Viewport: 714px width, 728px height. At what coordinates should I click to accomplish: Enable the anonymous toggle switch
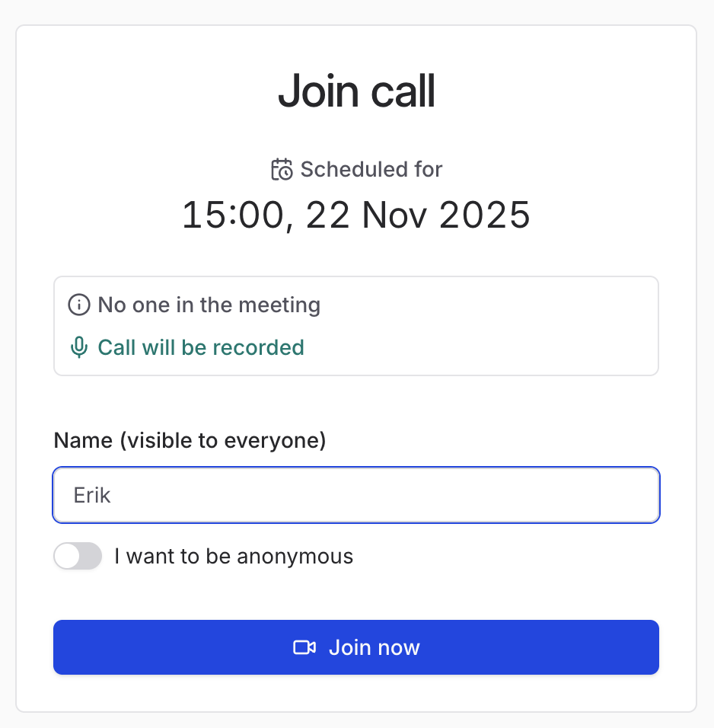pyautogui.click(x=78, y=556)
